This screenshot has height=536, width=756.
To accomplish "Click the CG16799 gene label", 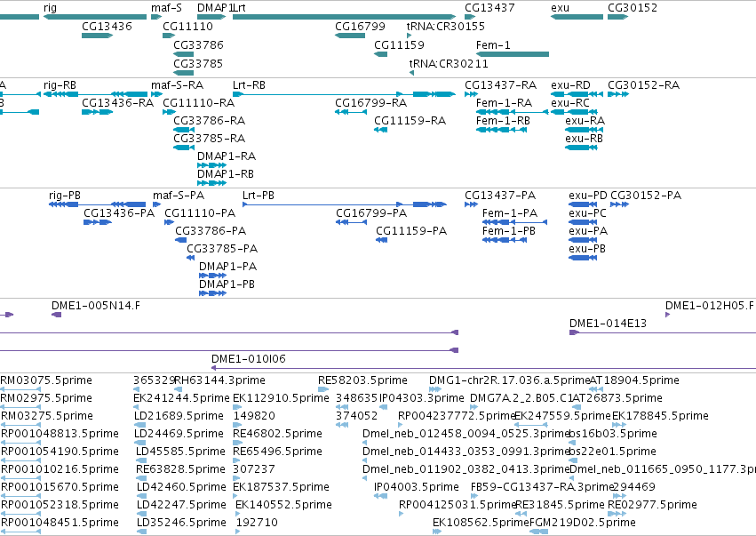I will pos(360,26).
